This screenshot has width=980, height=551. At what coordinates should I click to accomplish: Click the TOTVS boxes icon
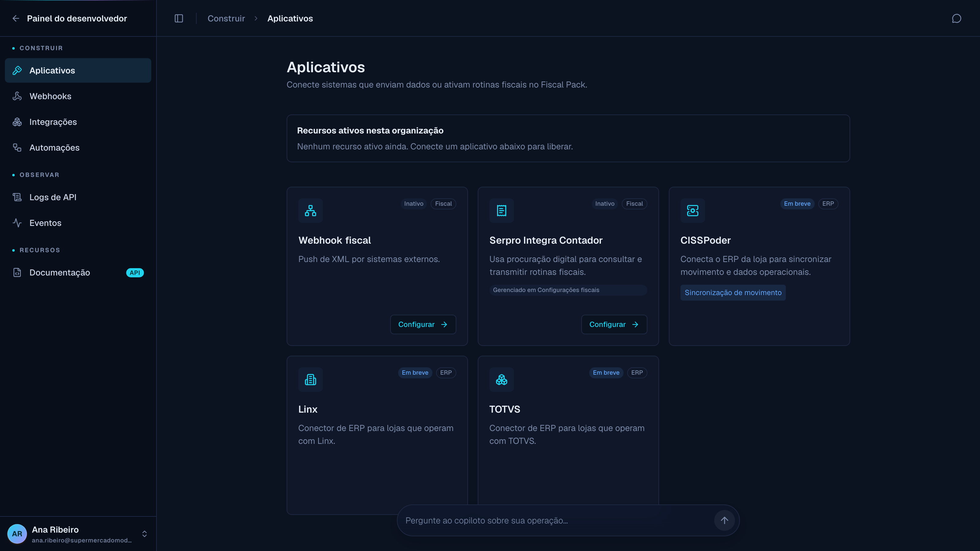click(501, 379)
